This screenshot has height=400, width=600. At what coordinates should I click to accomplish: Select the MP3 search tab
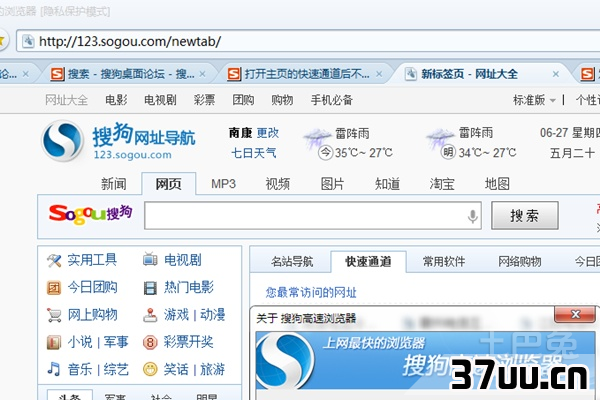[223, 184]
